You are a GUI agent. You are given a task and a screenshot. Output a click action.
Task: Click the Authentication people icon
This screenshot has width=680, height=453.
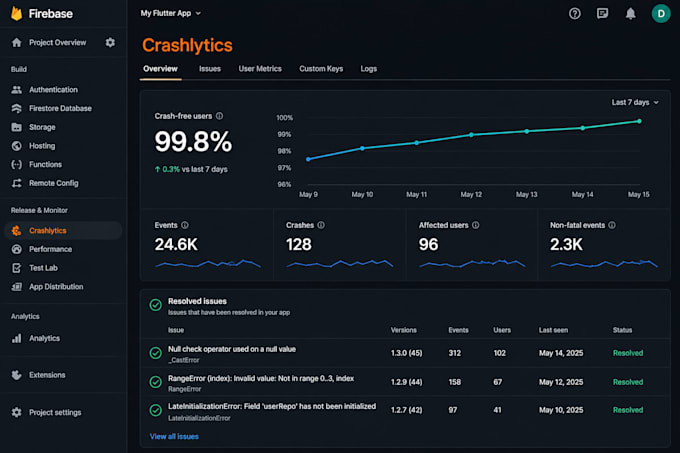pos(16,90)
